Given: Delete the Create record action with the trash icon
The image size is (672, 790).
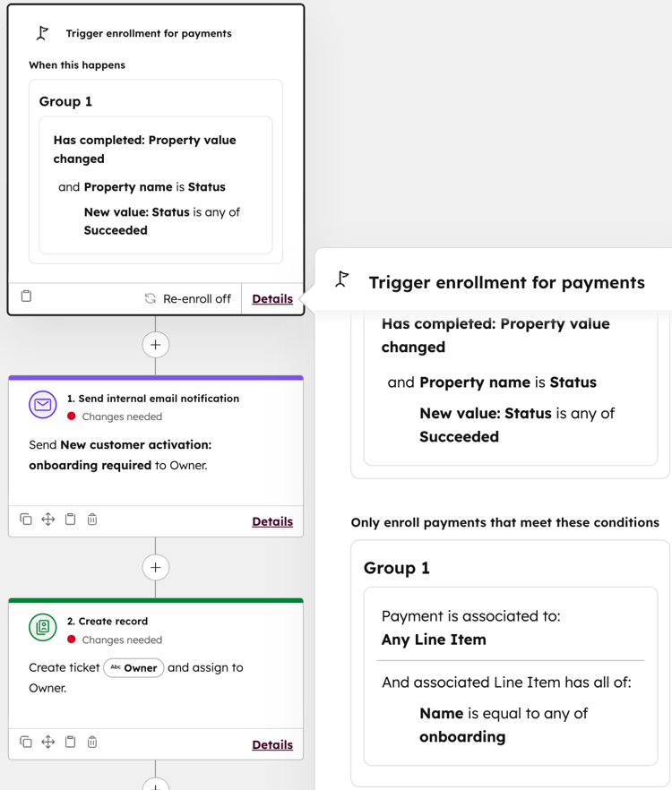Looking at the screenshot, I should click(x=92, y=743).
